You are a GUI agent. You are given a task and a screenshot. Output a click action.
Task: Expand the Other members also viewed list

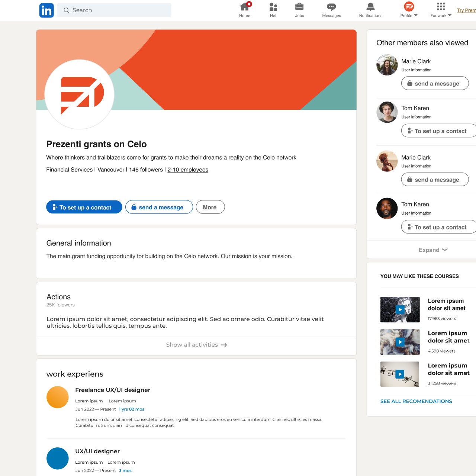pos(433,250)
